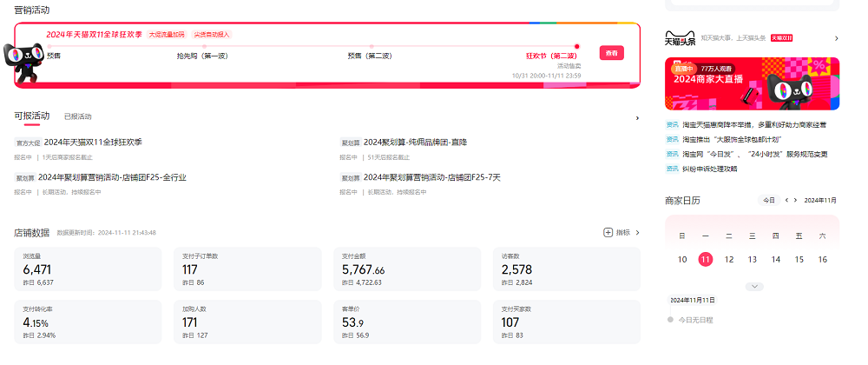Viewport: 868px width, 365px height.
Task: Switch to the 已报活动 tab
Action: tap(77, 116)
